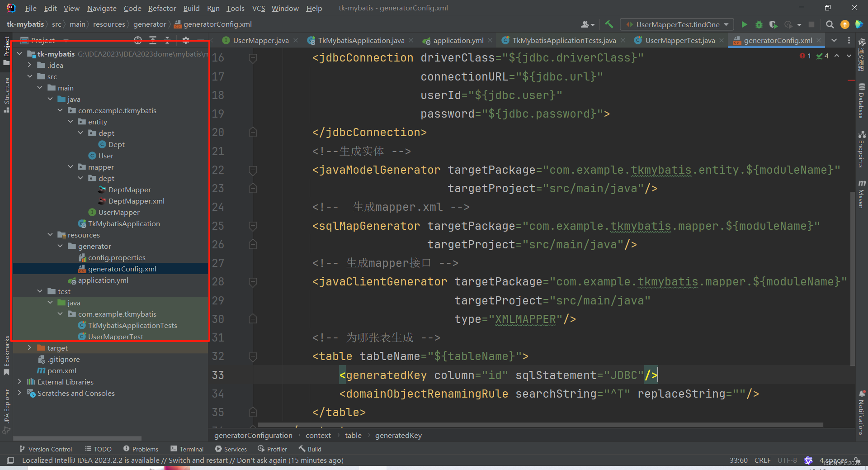This screenshot has height=470, width=868.
Task: Select config.properties in the project tree
Action: point(117,257)
